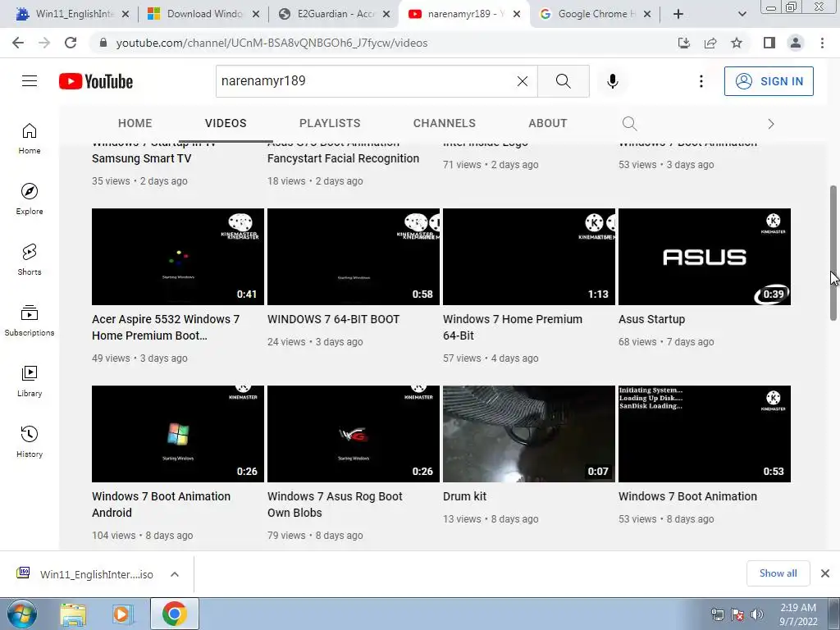The width and height of the screenshot is (840, 630).
Task: Open the volume speaker tray icon
Action: [757, 614]
